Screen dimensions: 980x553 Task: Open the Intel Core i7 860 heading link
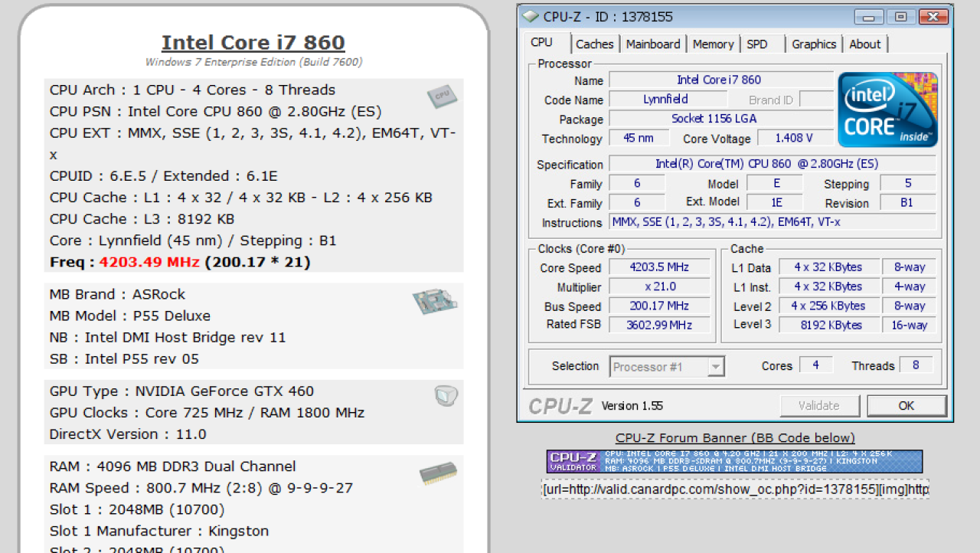click(x=253, y=42)
